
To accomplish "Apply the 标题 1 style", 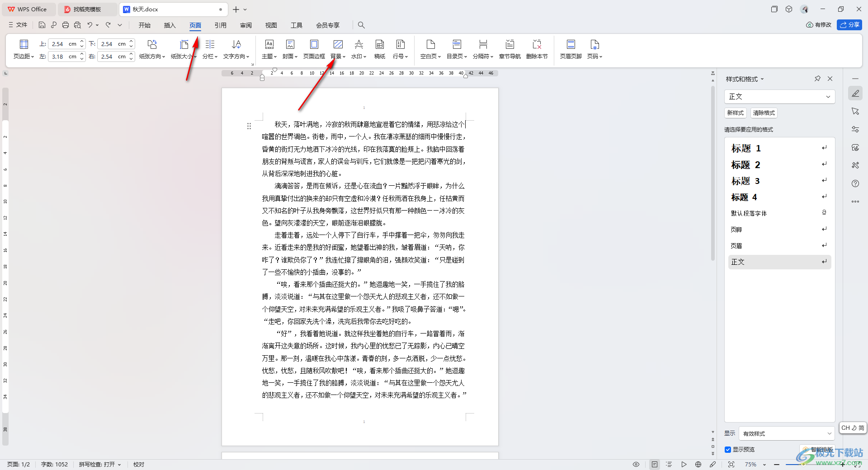I will [x=779, y=148].
